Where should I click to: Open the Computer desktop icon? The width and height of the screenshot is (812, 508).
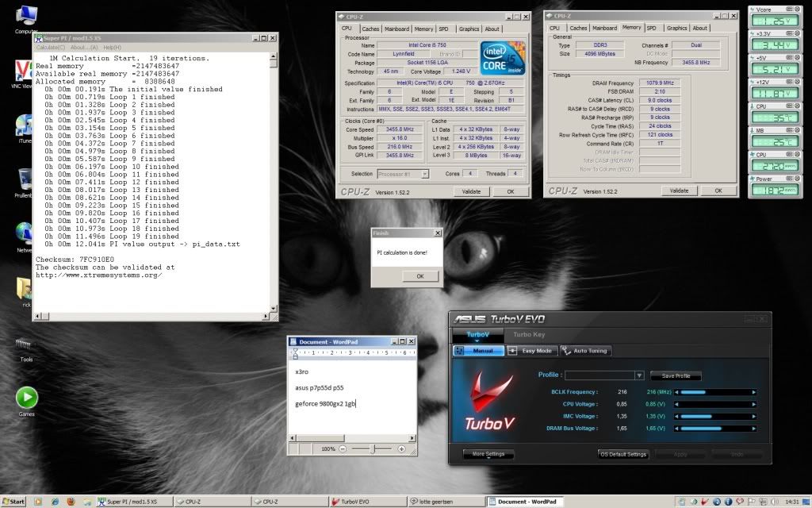(x=26, y=16)
